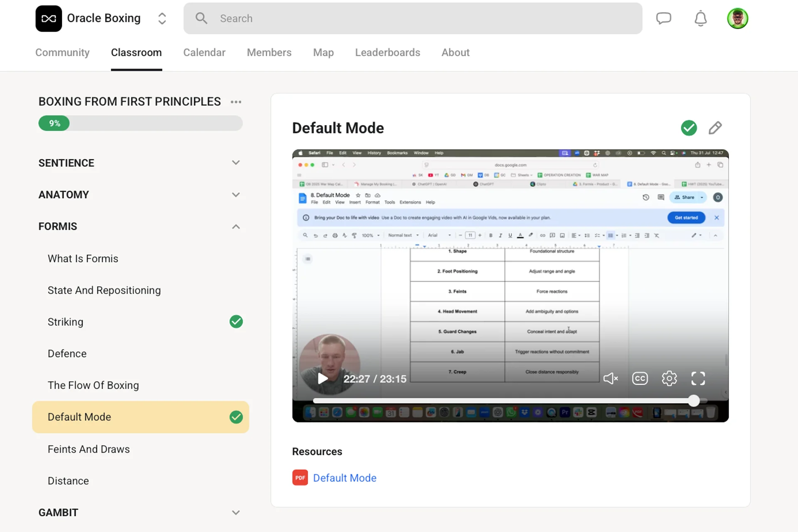The height and width of the screenshot is (532, 798).
Task: Switch to the Leaderboards tab
Action: [387, 52]
